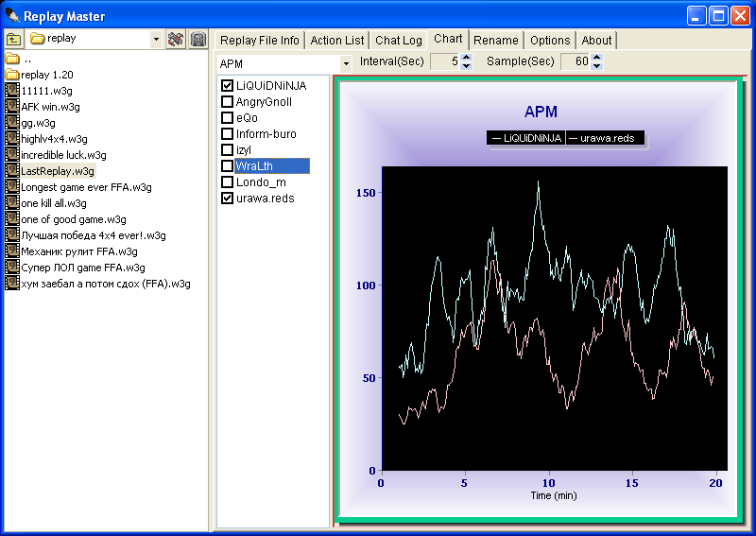This screenshot has width=756, height=536.
Task: Switch to the Action List tab
Action: pyautogui.click(x=337, y=40)
